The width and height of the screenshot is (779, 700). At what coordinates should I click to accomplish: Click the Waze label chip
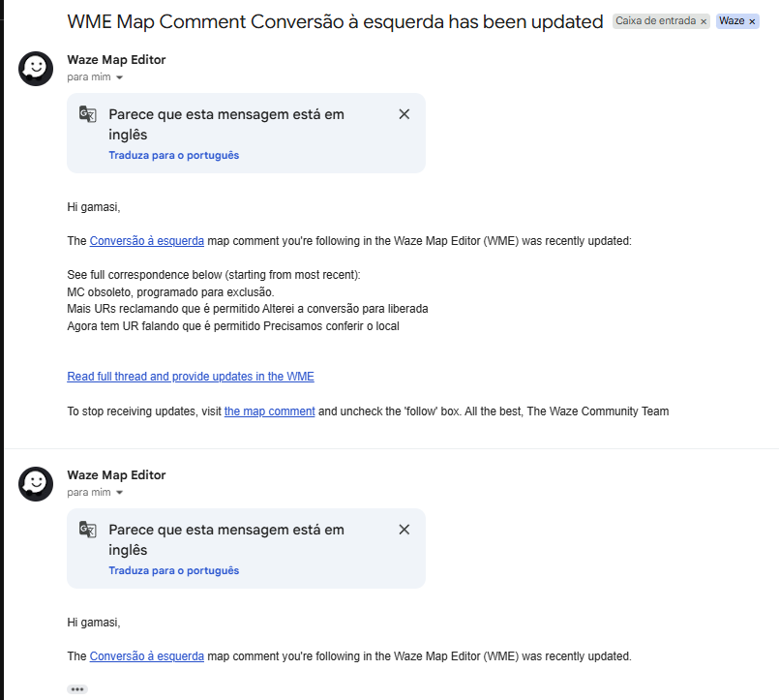pos(732,21)
